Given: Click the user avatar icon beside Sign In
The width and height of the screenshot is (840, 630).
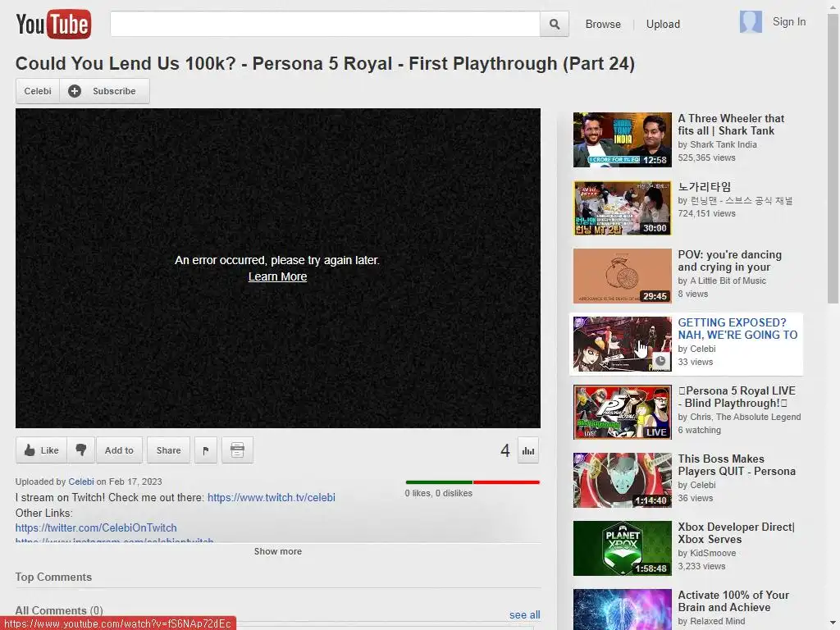Looking at the screenshot, I should pos(751,22).
